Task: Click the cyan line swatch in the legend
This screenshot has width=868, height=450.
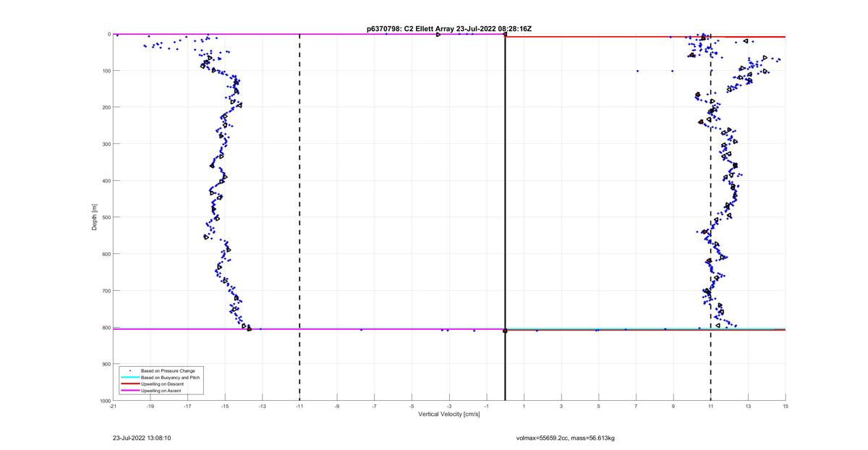Action: [129, 378]
